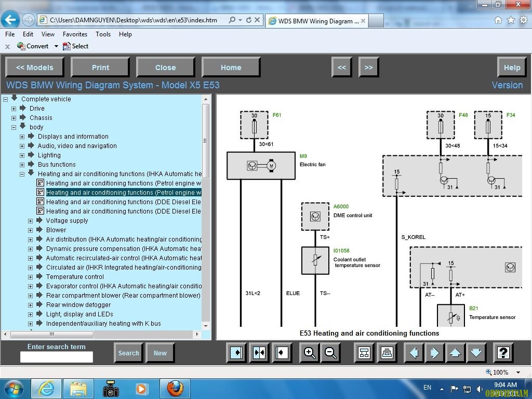
Task: Open the media player taskbar icon
Action: [142, 389]
